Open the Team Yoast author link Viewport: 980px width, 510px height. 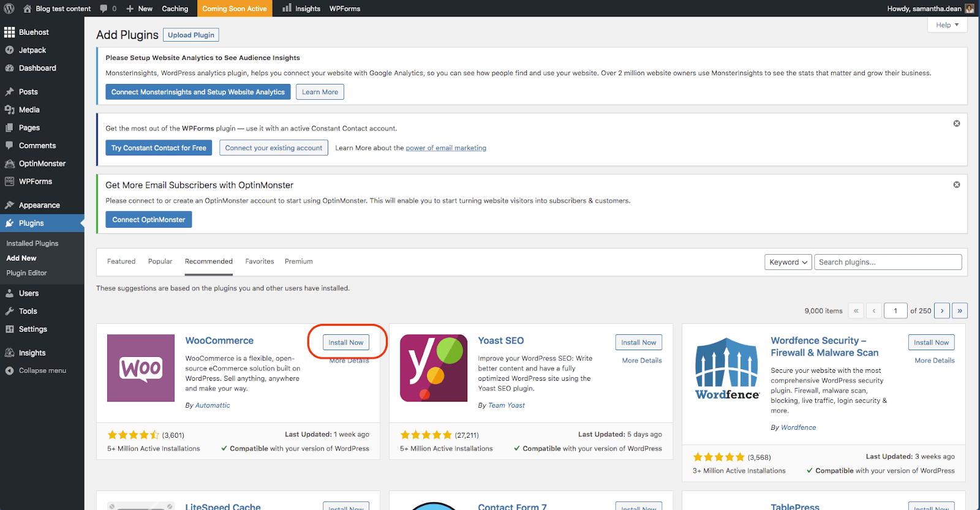coord(507,405)
